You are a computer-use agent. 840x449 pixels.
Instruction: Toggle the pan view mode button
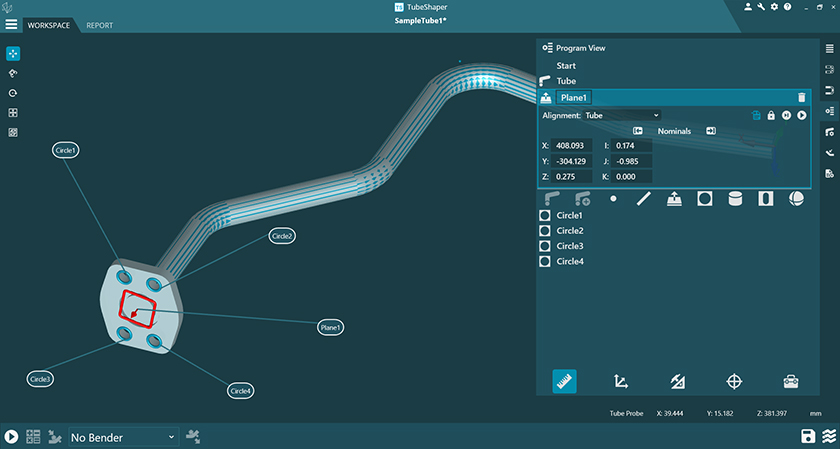[x=13, y=54]
